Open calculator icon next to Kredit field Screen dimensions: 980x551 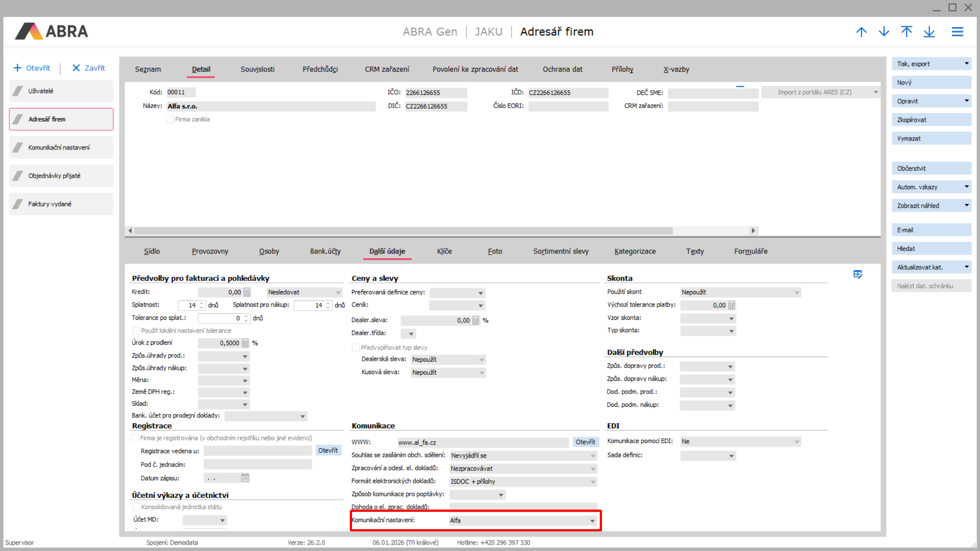click(247, 292)
